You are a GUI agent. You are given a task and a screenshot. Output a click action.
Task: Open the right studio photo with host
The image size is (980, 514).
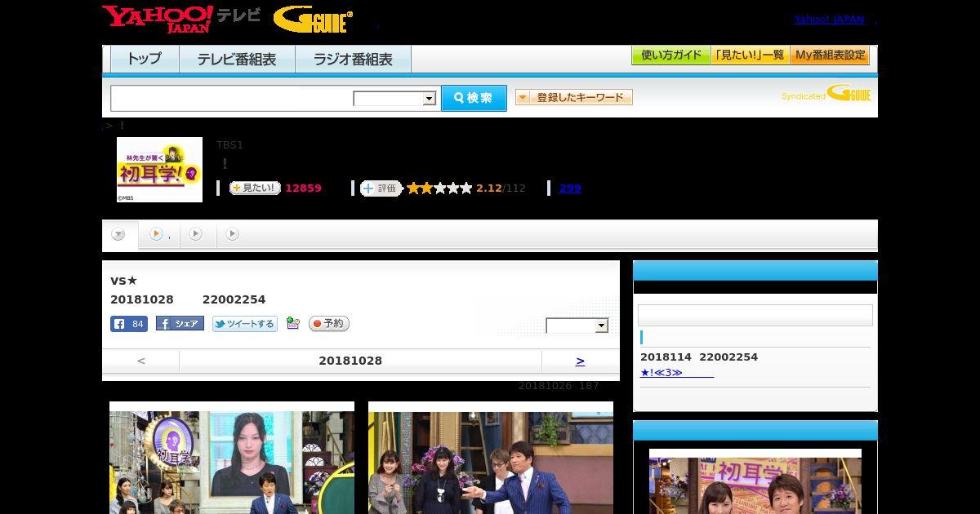[491, 458]
